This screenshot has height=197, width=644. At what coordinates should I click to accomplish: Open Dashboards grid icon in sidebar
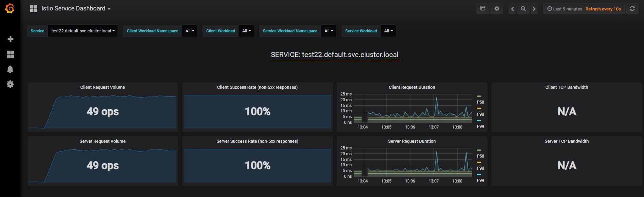(x=10, y=54)
